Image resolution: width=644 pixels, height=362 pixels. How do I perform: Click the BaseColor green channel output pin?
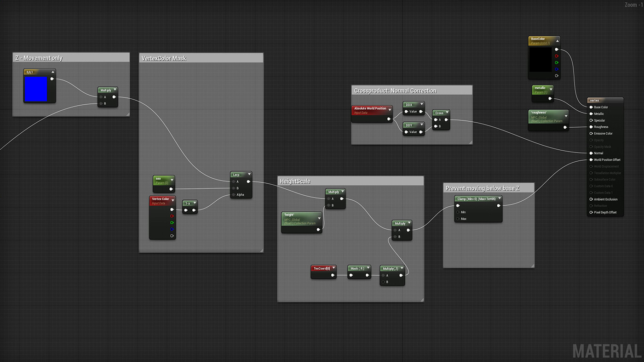pyautogui.click(x=557, y=62)
